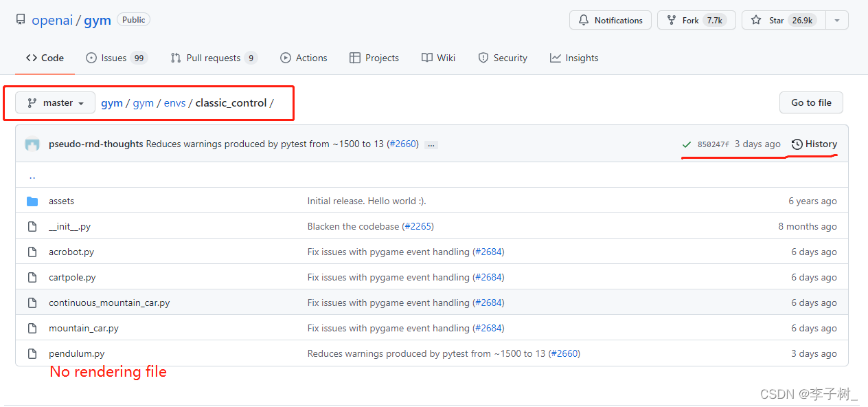Click the Public visibility label

click(x=133, y=20)
